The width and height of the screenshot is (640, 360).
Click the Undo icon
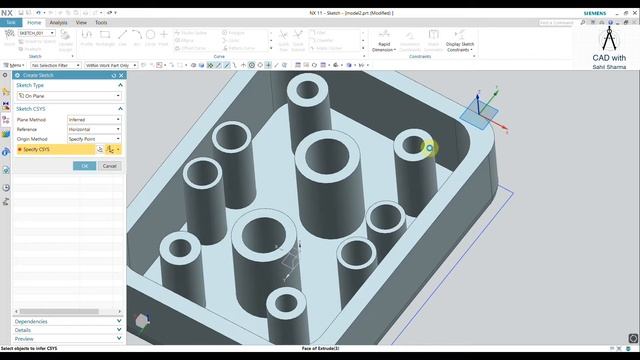tap(38, 13)
